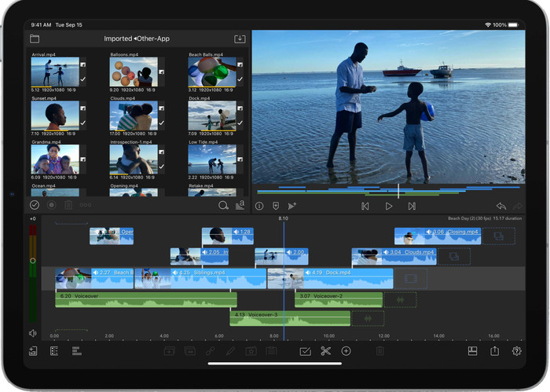Toggle the select checkmark in library toolbar
The width and height of the screenshot is (550, 392).
coord(34,205)
